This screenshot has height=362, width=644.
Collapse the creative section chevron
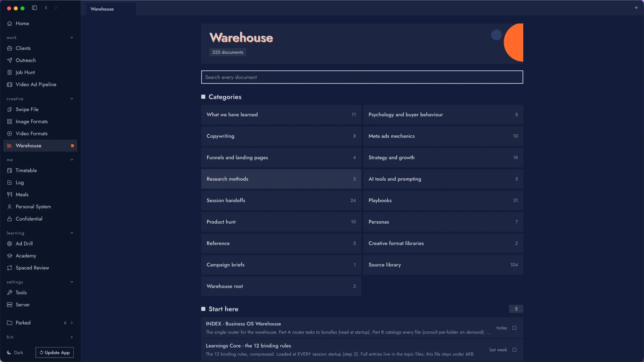pos(72,99)
